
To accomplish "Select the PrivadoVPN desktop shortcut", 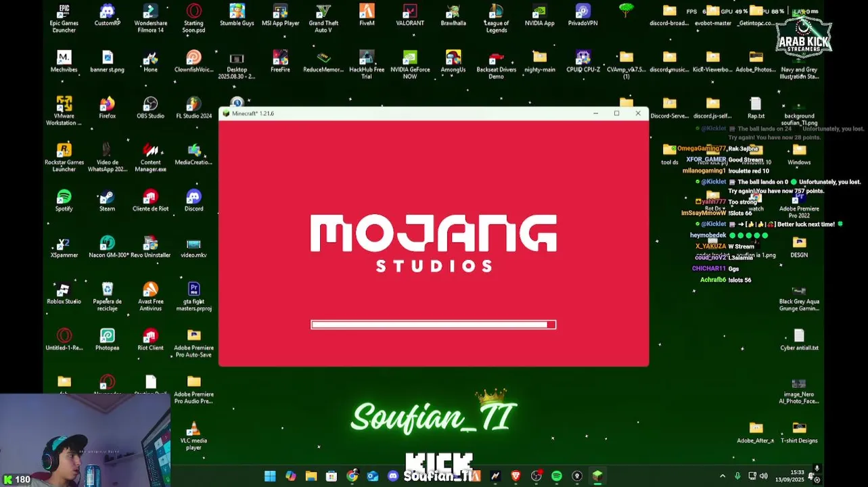I will (583, 16).
